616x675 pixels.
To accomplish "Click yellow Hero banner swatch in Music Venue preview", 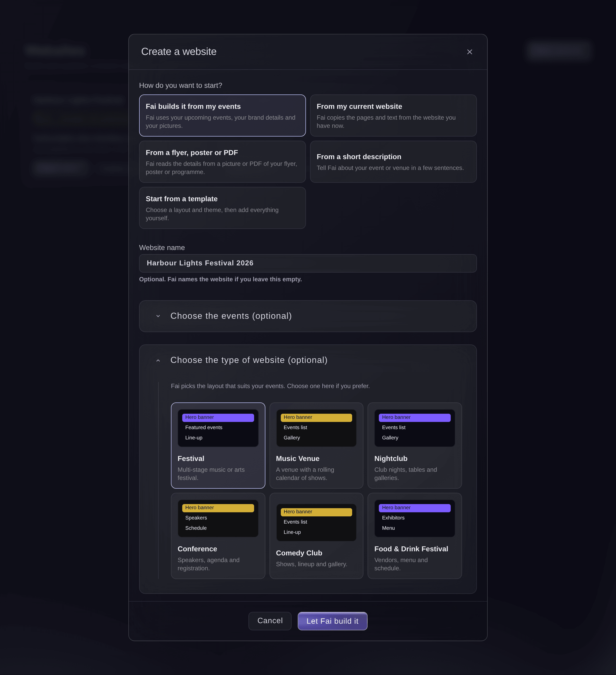I will [x=316, y=418].
